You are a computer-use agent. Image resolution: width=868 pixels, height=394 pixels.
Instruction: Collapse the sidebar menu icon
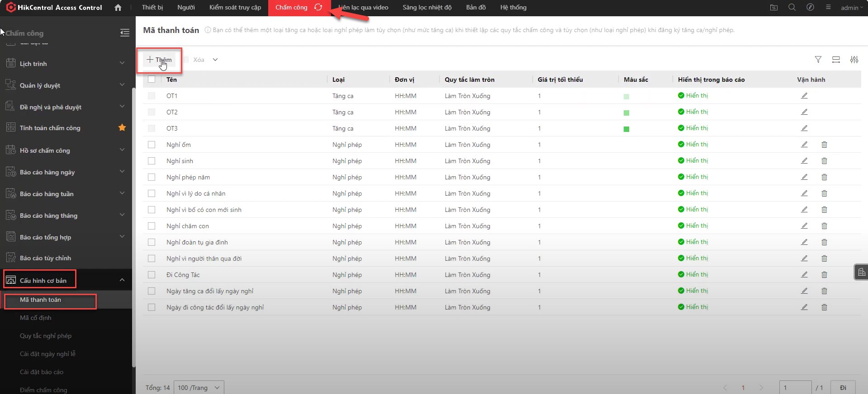pyautogui.click(x=125, y=33)
